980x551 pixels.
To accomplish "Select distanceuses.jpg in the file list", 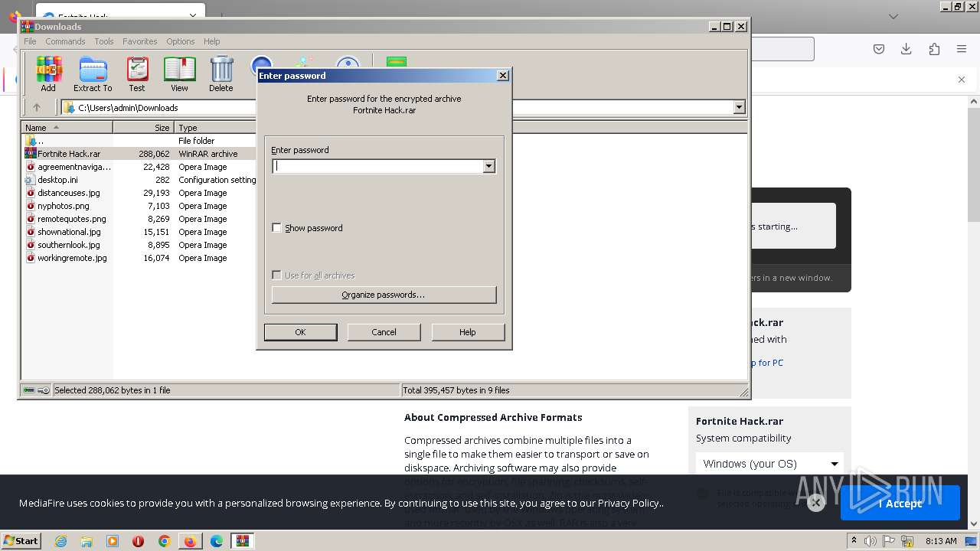I will [x=68, y=193].
